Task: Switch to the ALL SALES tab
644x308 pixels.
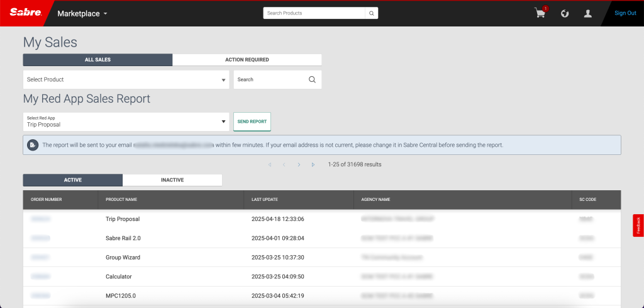Action: coord(97,60)
